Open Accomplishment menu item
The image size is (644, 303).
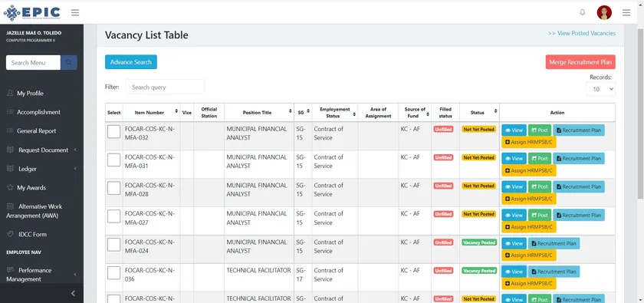(x=38, y=112)
